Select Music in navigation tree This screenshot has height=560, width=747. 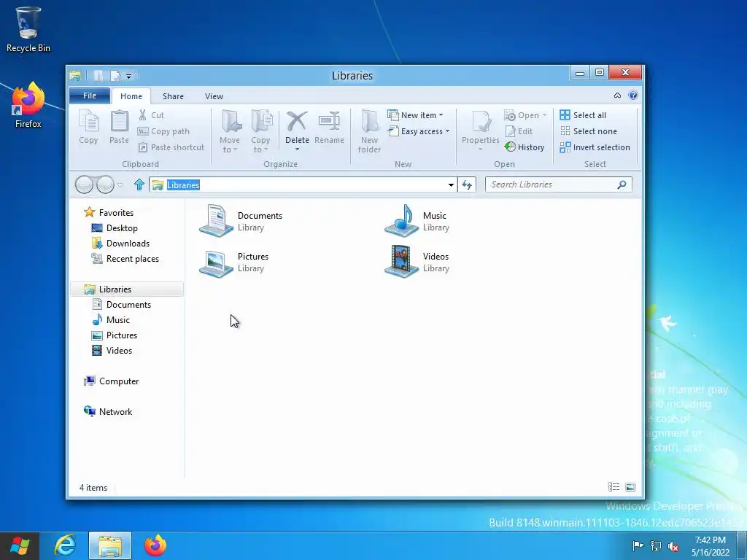pos(111,320)
